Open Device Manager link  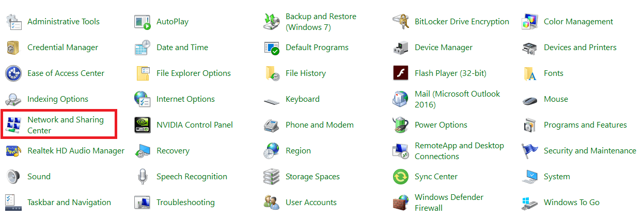444,48
